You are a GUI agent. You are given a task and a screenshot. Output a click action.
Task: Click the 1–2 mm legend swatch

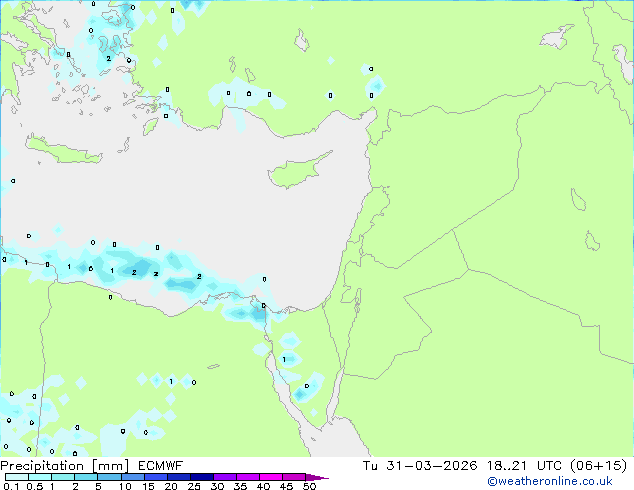(x=63, y=477)
